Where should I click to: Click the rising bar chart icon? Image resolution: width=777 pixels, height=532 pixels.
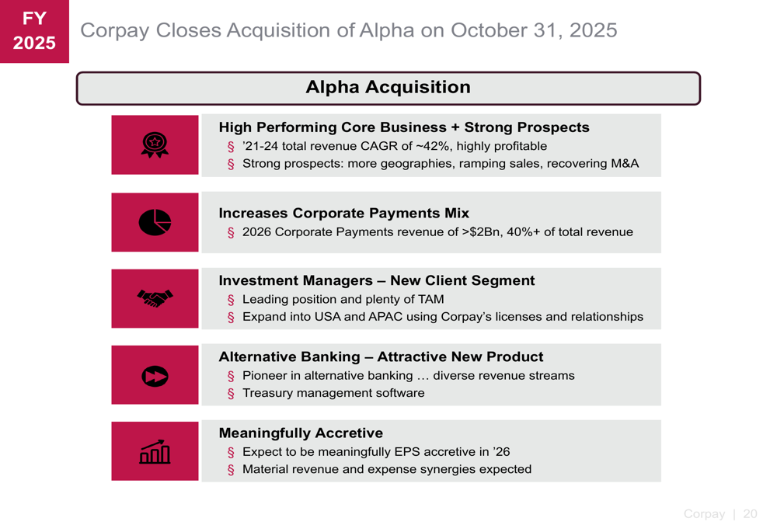(x=155, y=451)
